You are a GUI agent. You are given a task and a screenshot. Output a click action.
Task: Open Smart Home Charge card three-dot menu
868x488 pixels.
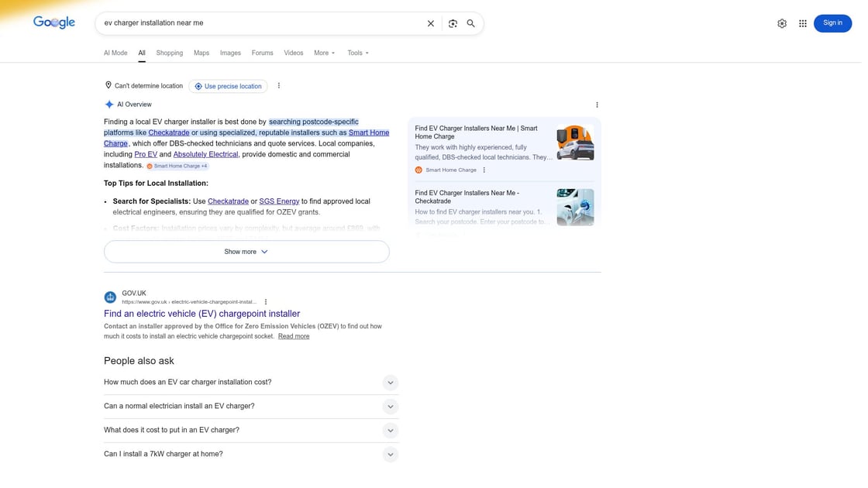tap(484, 170)
